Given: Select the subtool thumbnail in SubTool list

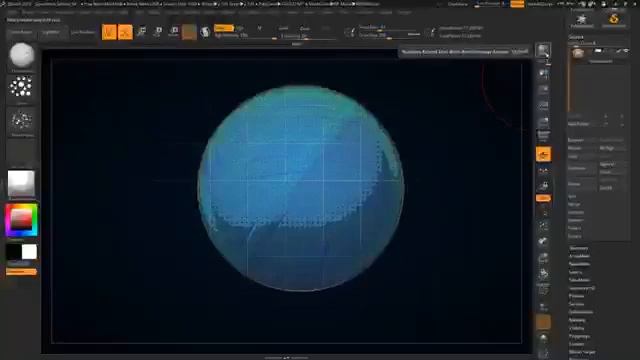Looking at the screenshot, I should [578, 53].
